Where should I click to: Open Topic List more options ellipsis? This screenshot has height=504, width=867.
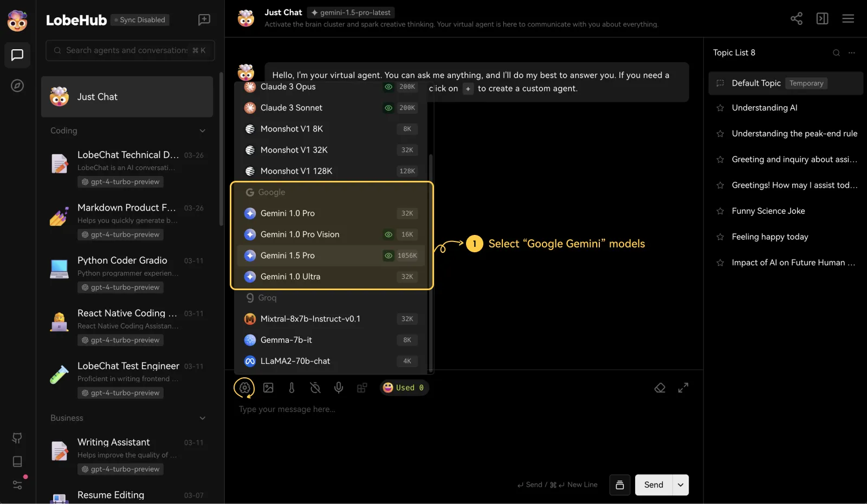[x=852, y=53]
